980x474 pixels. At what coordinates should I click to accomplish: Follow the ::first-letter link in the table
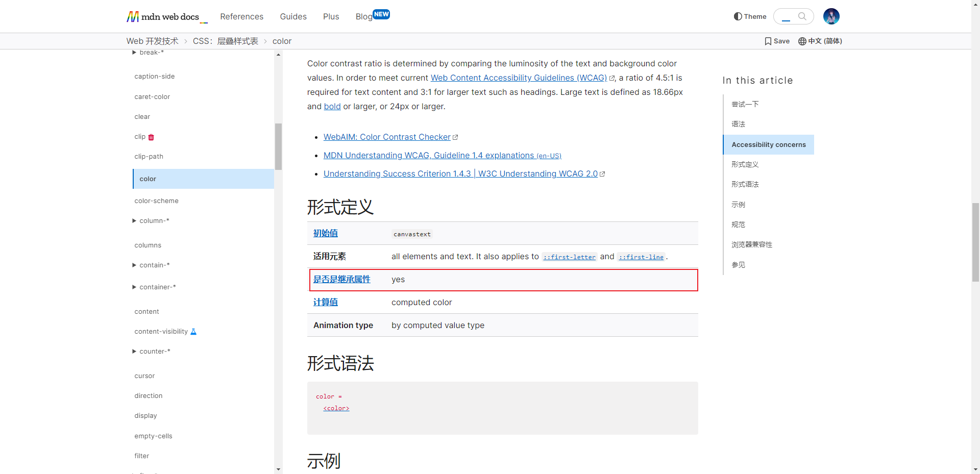569,257
